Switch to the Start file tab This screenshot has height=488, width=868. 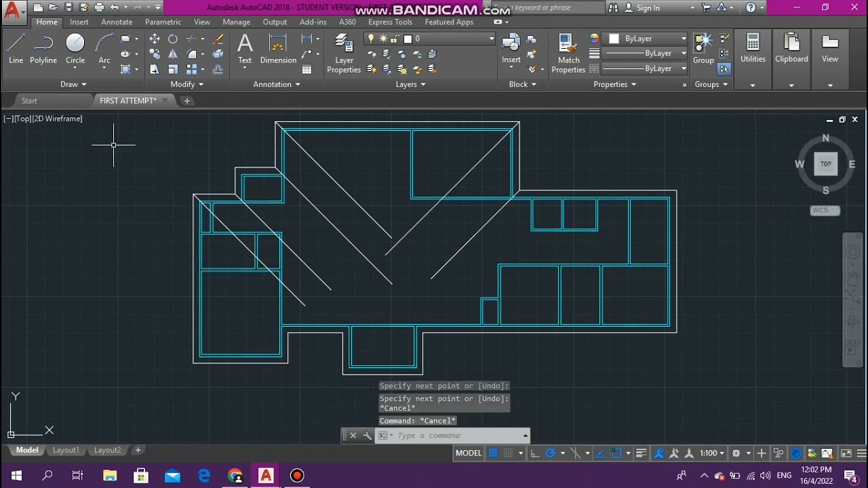pos(29,100)
